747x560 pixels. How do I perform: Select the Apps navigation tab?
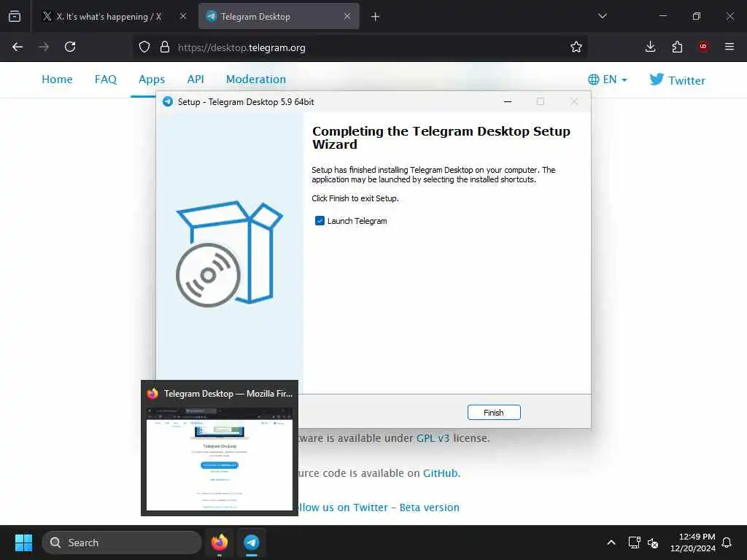152,79
